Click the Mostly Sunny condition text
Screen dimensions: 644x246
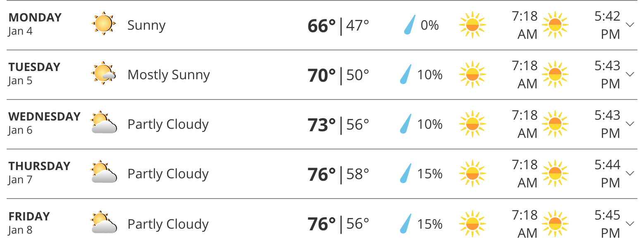click(x=169, y=75)
